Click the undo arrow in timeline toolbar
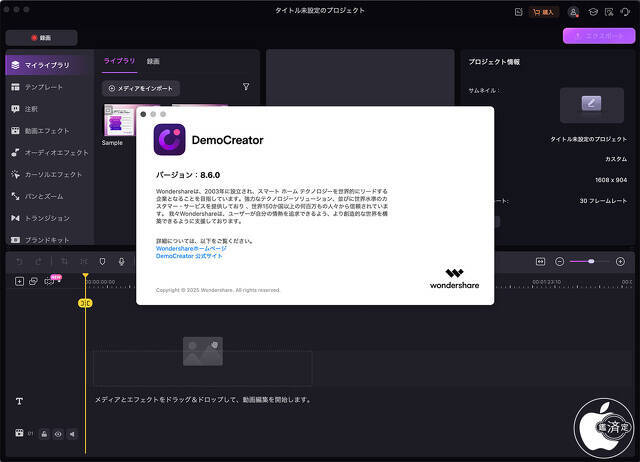The height and width of the screenshot is (462, 640). (x=19, y=262)
